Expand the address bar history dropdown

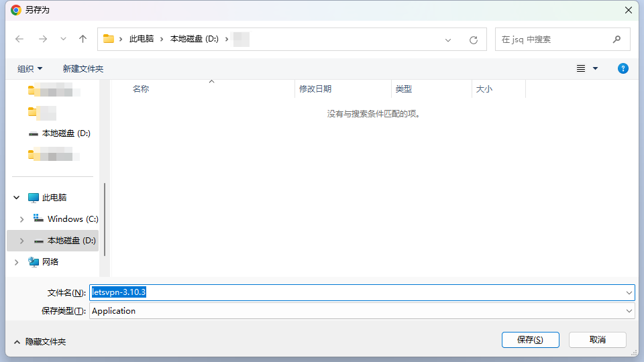tap(448, 40)
